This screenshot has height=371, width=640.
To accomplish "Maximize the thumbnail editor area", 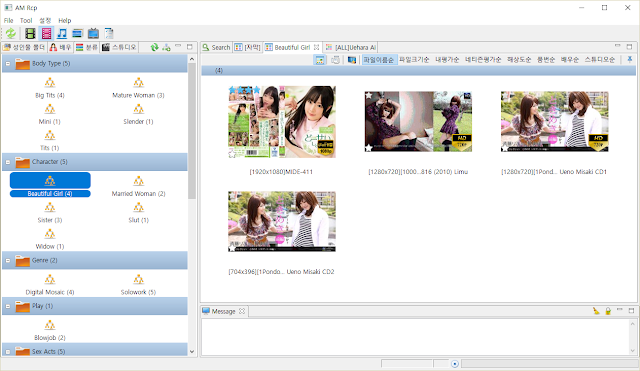I will pos(629,47).
